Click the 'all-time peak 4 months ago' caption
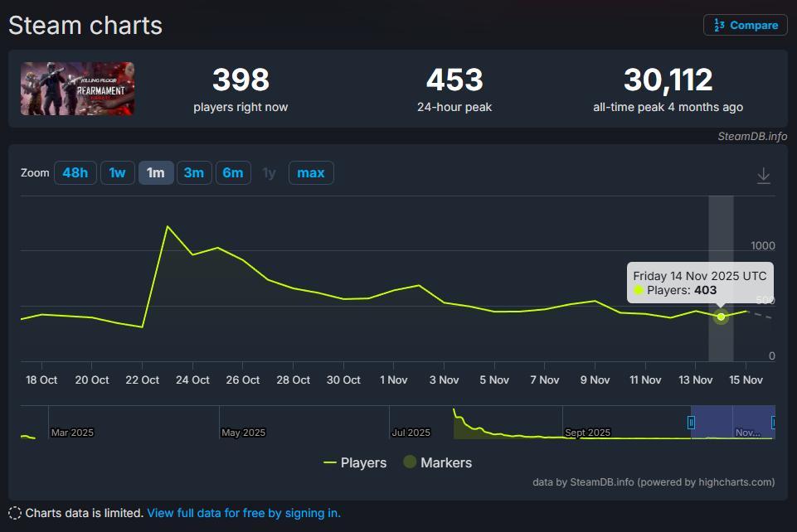 668,107
